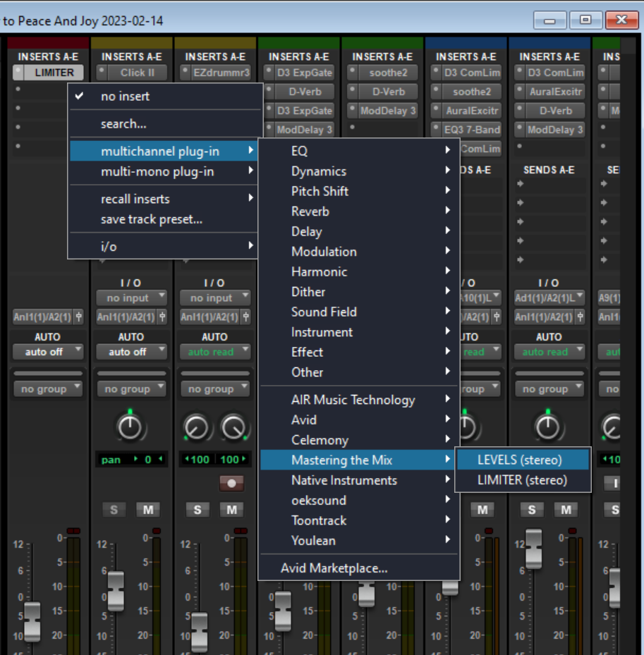Mute the Ad1(1)/A2(1)L track
The height and width of the screenshot is (655, 644).
(x=566, y=510)
